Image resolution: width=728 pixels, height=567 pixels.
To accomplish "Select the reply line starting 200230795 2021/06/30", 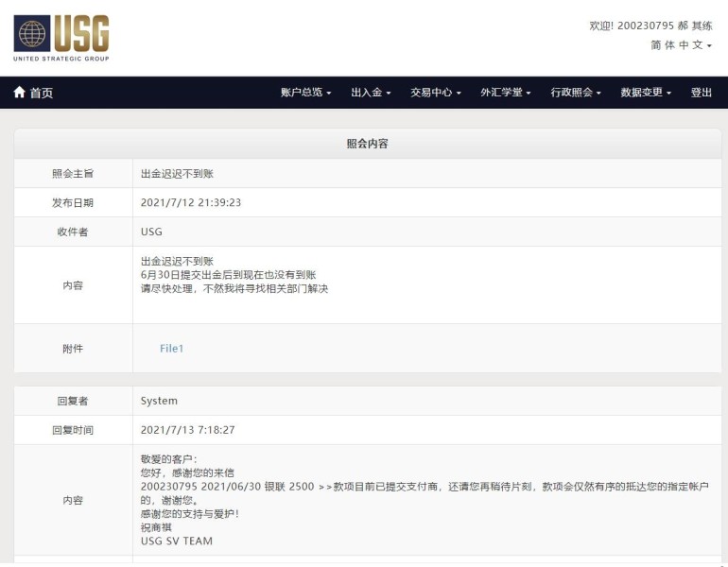I will click(425, 487).
